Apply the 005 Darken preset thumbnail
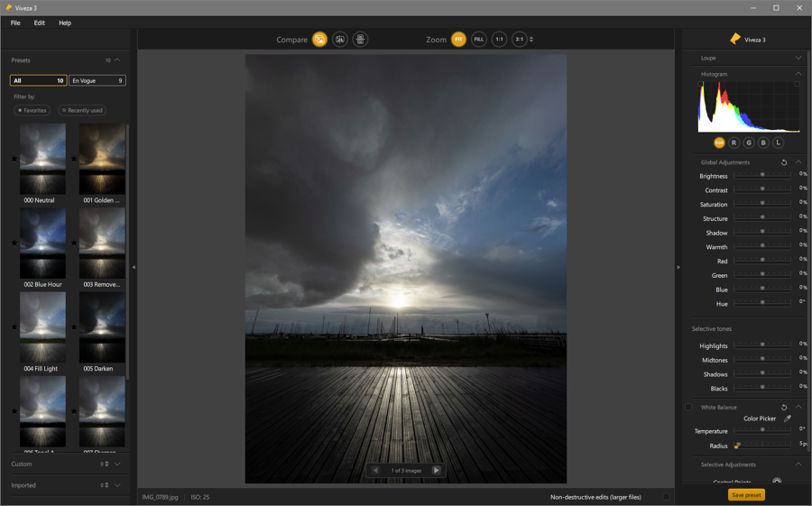Screen dimensions: 812x506 click(x=102, y=327)
